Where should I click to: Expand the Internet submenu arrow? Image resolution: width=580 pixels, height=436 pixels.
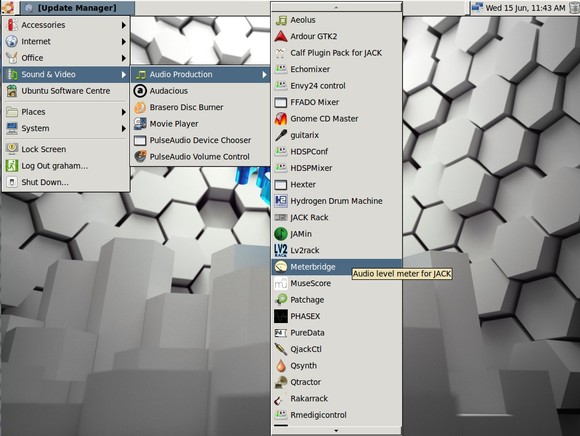[124, 41]
